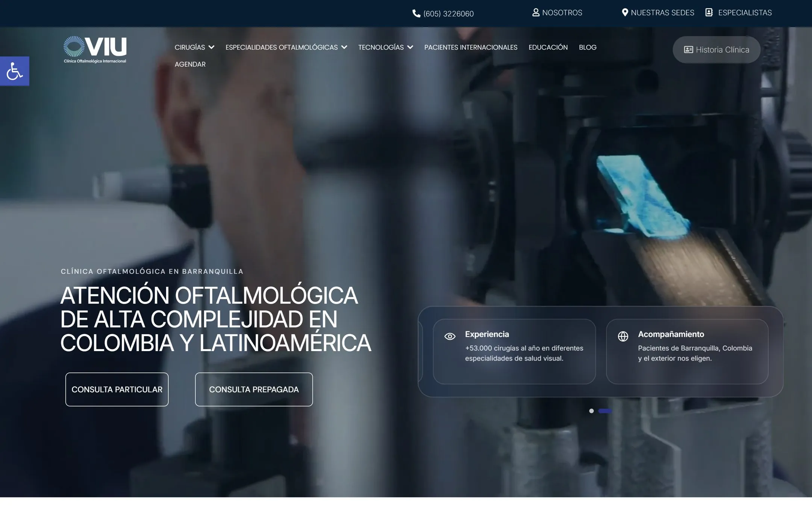Open the EDUCACIÓN menu item
The image size is (812, 508).
[x=548, y=47]
